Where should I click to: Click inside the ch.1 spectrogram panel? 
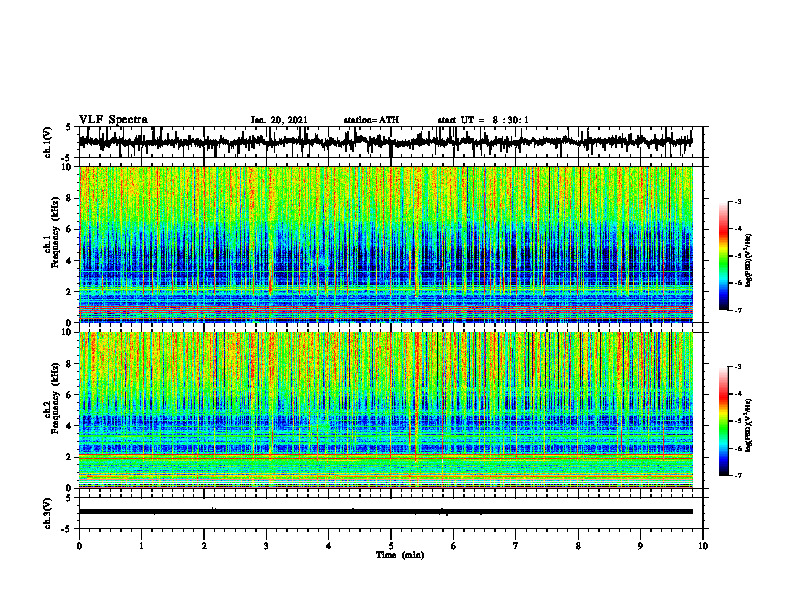(x=386, y=244)
